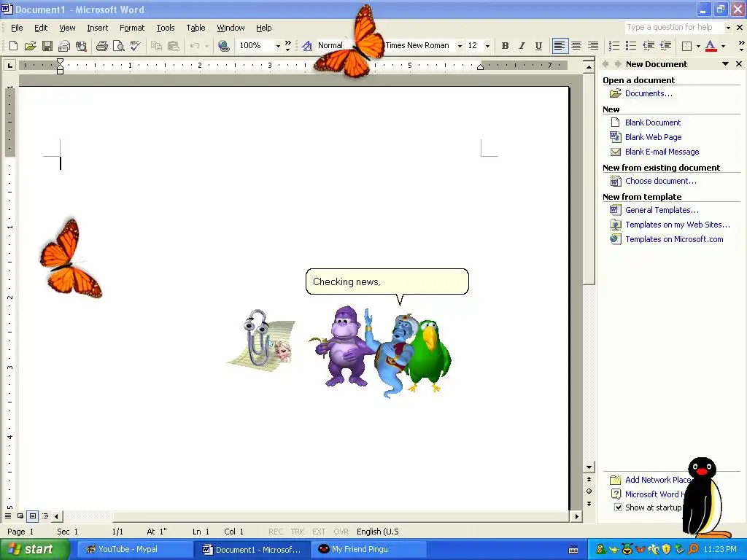The width and height of the screenshot is (747, 560).
Task: Click the on-screen keyboard taskbar icon
Action: [x=573, y=550]
